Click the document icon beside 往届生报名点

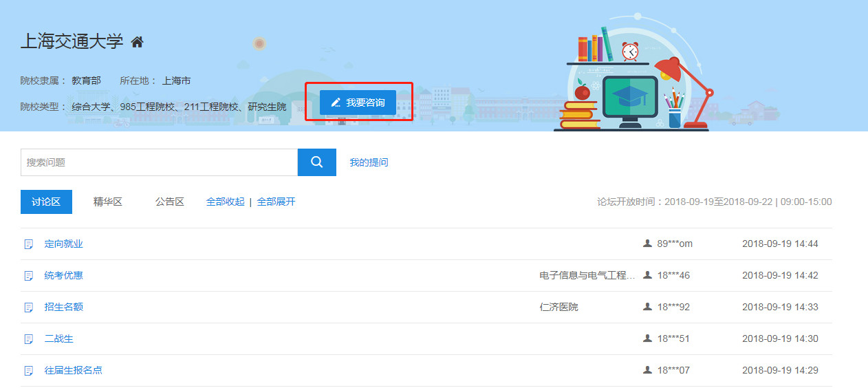click(x=29, y=371)
